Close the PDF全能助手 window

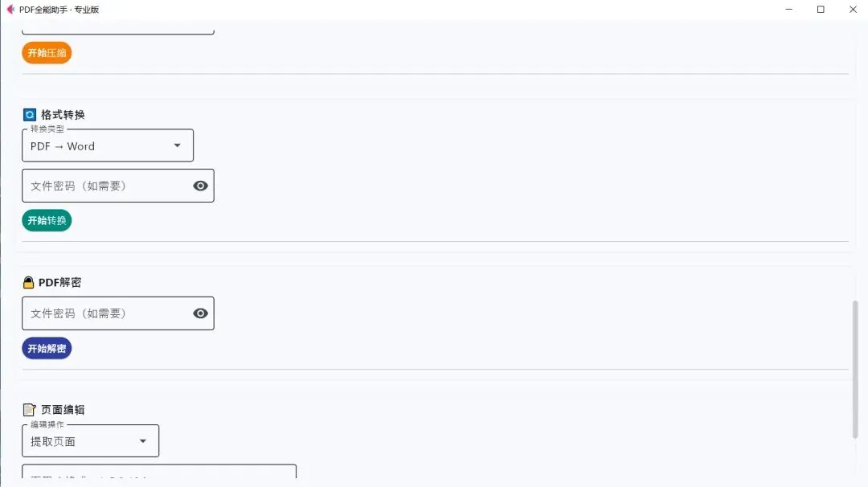coord(853,10)
